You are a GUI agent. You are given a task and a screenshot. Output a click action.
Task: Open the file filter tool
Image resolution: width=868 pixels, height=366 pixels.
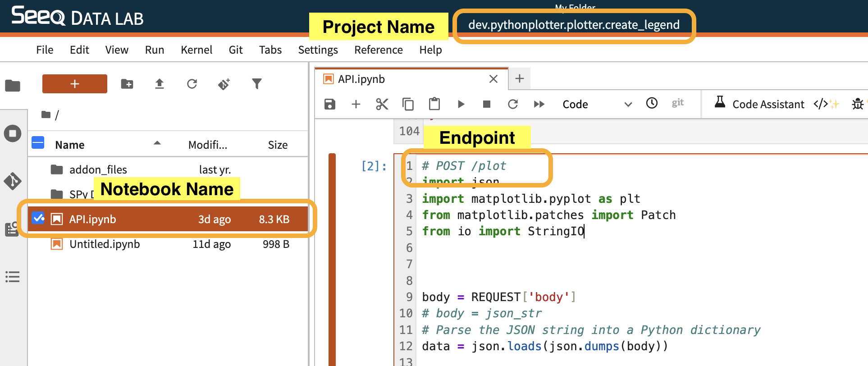click(256, 84)
